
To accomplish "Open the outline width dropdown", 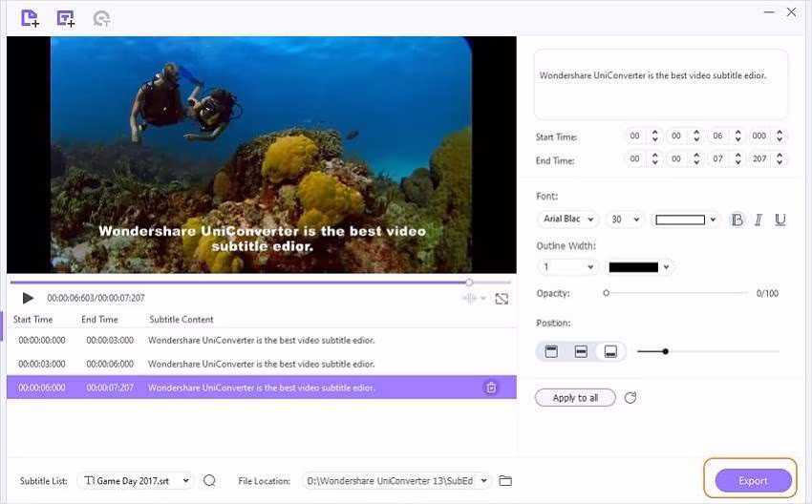I will coord(567,267).
